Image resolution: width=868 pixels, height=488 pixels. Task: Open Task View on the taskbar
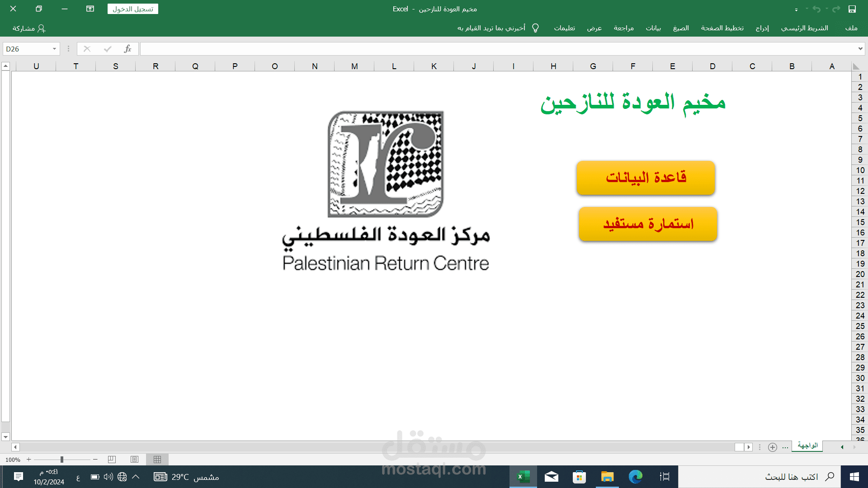click(665, 477)
